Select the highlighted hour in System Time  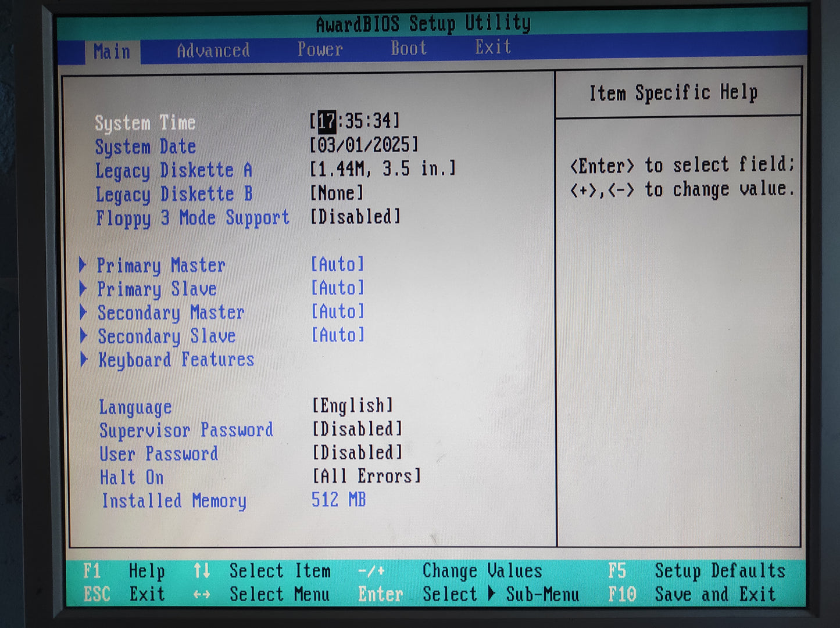click(327, 121)
